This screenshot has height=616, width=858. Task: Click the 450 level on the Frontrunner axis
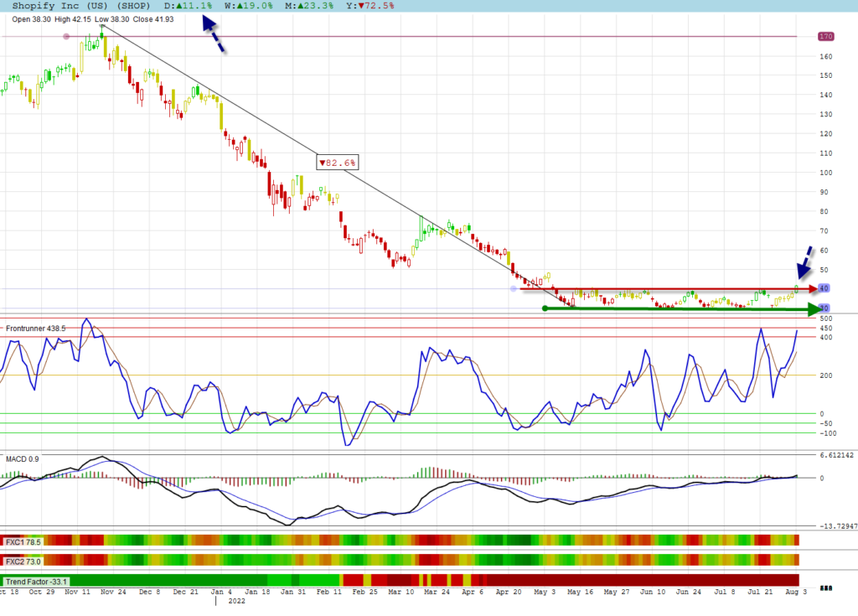pos(826,329)
